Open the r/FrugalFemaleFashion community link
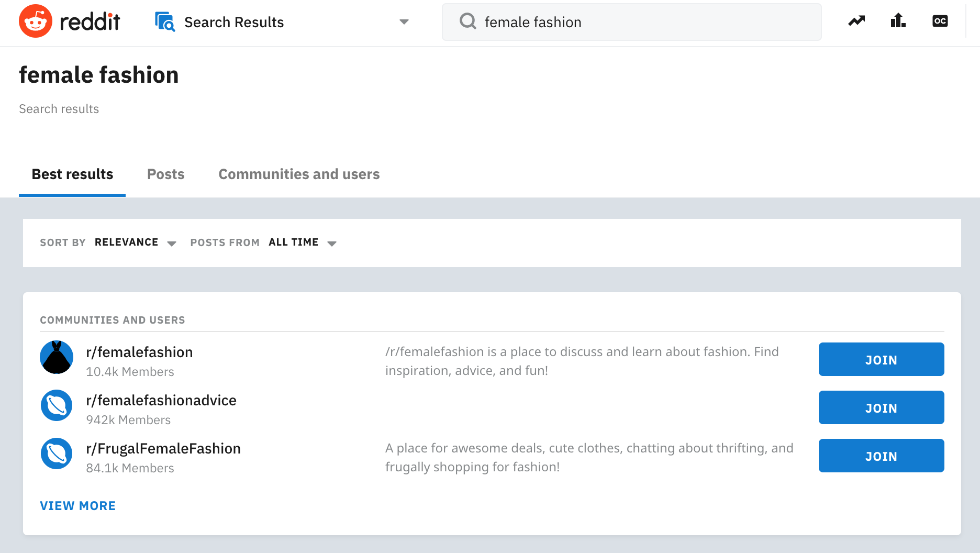980x553 pixels. click(163, 448)
